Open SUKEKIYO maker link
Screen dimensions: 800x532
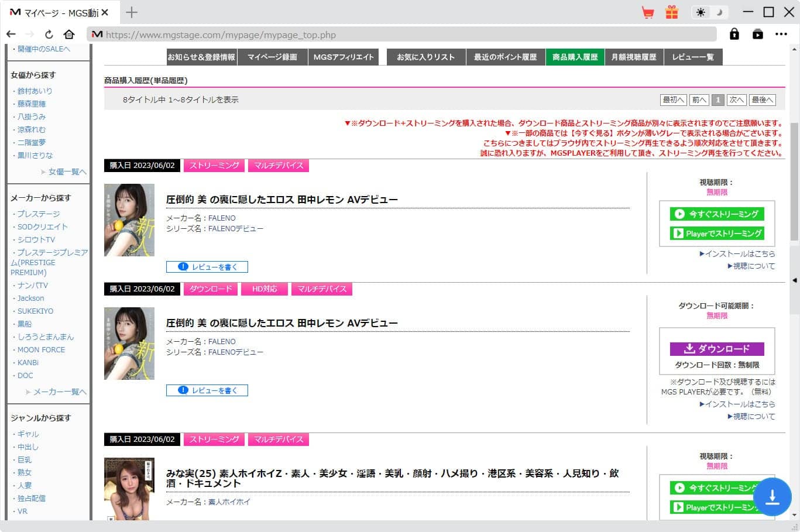click(x=35, y=311)
